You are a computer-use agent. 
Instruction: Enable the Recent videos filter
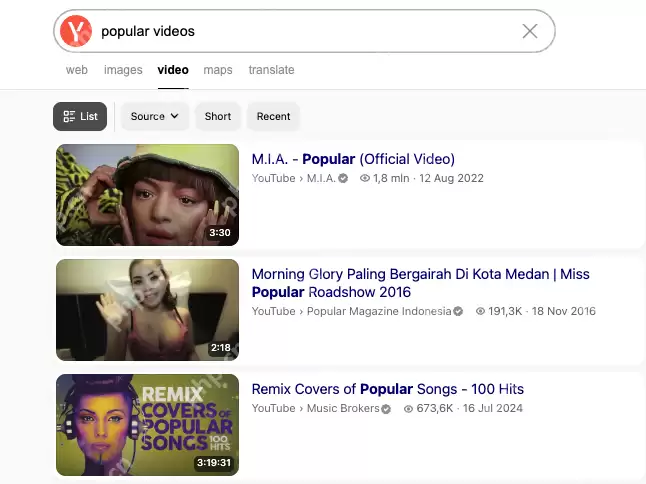pyautogui.click(x=273, y=116)
